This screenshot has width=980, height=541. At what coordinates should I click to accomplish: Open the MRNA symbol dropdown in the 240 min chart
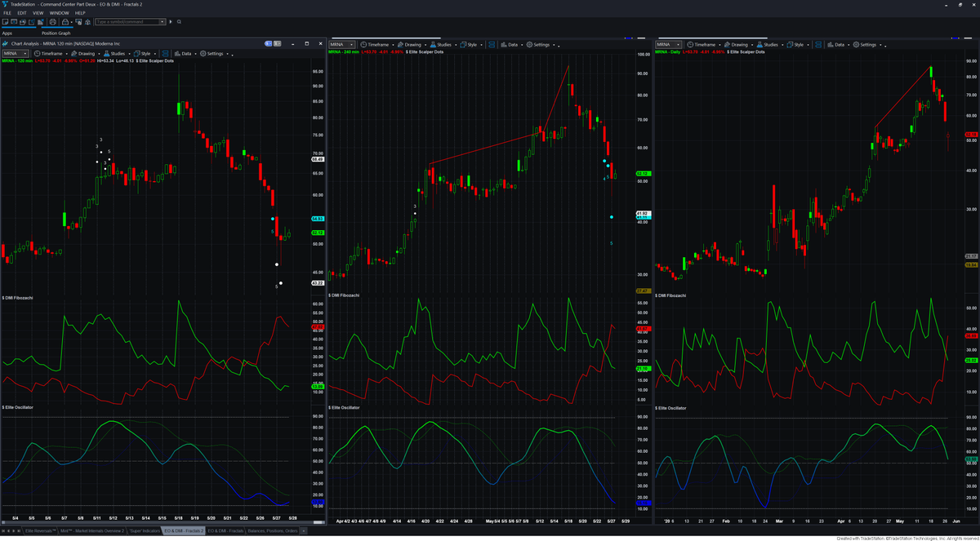[x=341, y=45]
